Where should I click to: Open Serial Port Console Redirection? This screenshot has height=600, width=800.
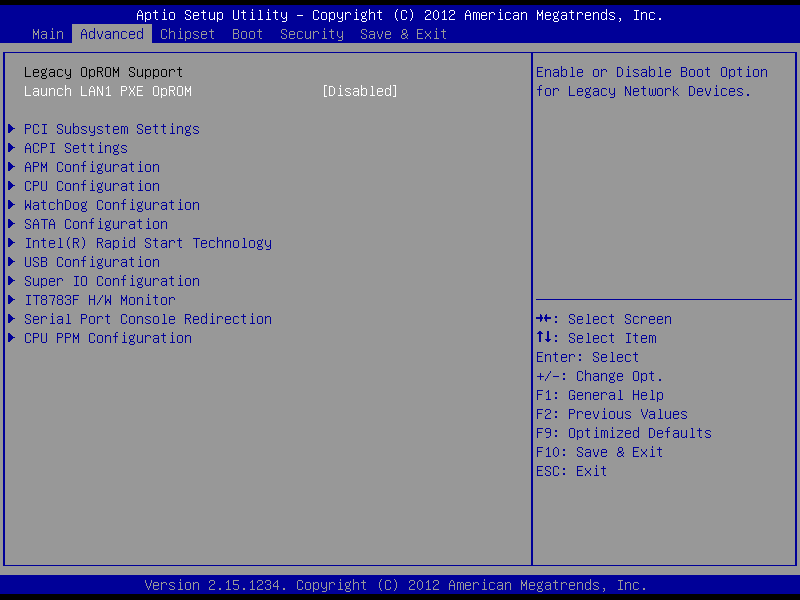click(x=148, y=319)
